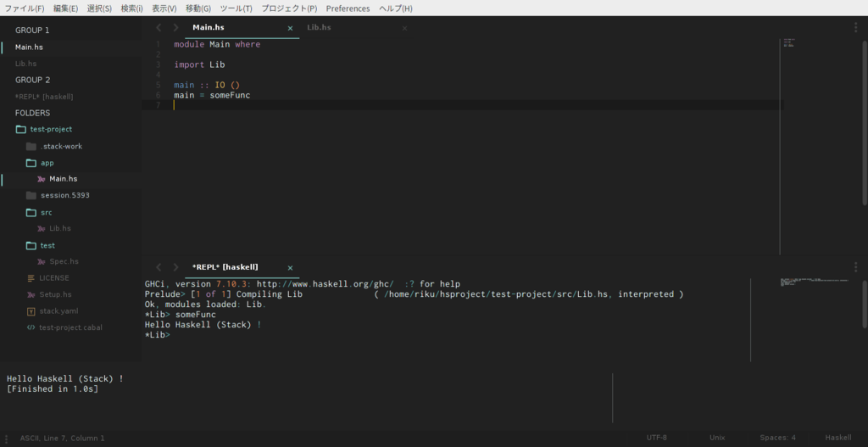Open the 検索(I) menu
868x447 pixels.
click(131, 8)
